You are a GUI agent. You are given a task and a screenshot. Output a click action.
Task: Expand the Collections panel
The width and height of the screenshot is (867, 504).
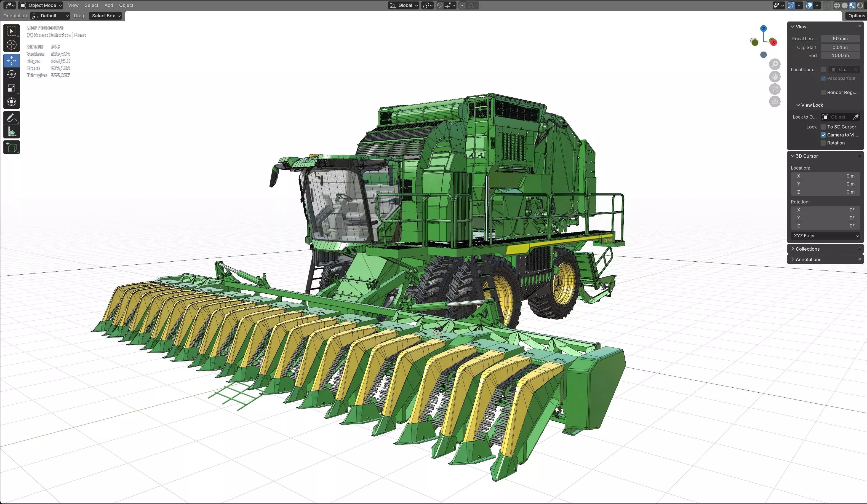825,249
